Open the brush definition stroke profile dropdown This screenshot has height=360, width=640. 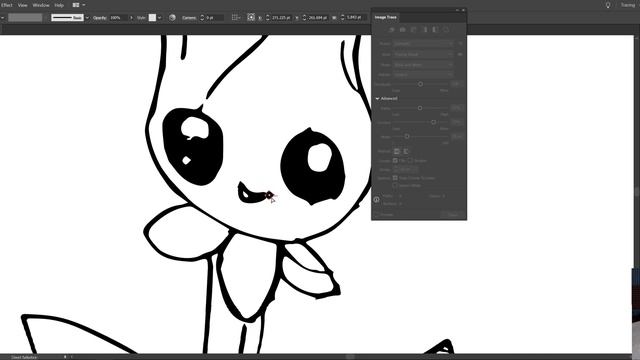(87, 18)
